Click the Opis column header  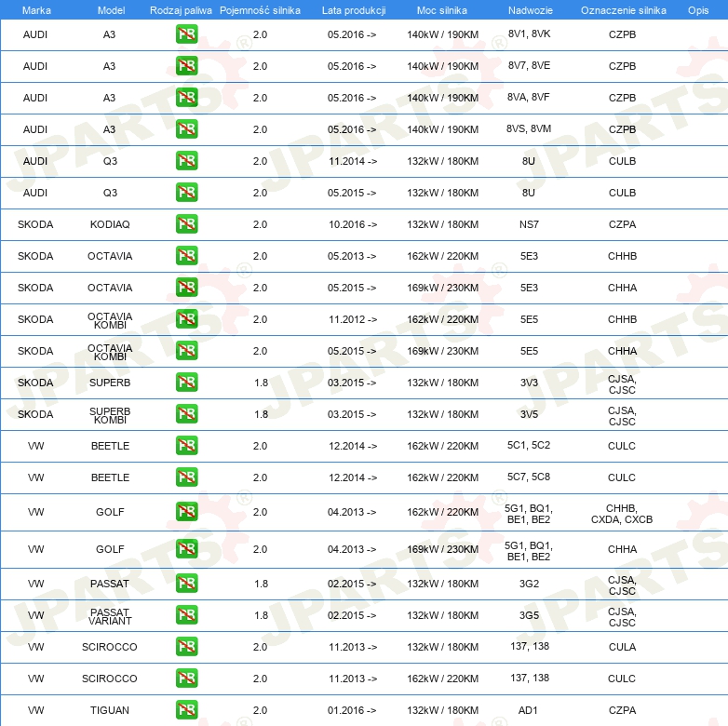coord(698,10)
